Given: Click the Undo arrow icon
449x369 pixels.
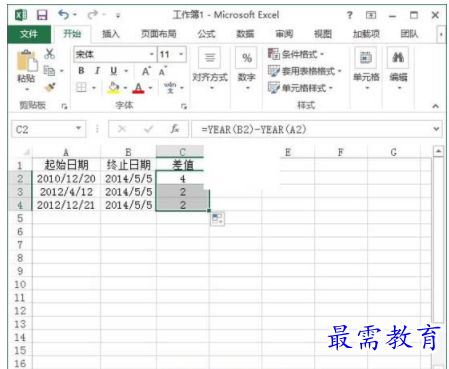Looking at the screenshot, I should tap(63, 15).
